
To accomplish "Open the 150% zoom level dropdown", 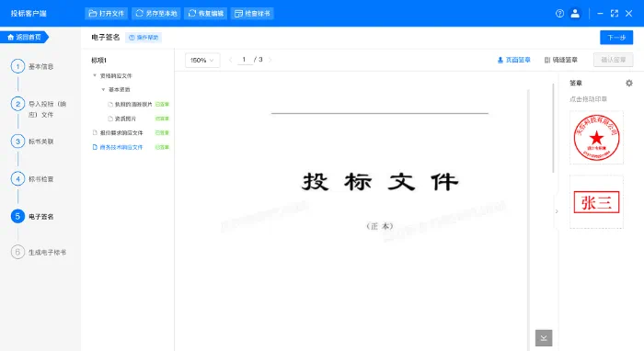I will click(202, 61).
